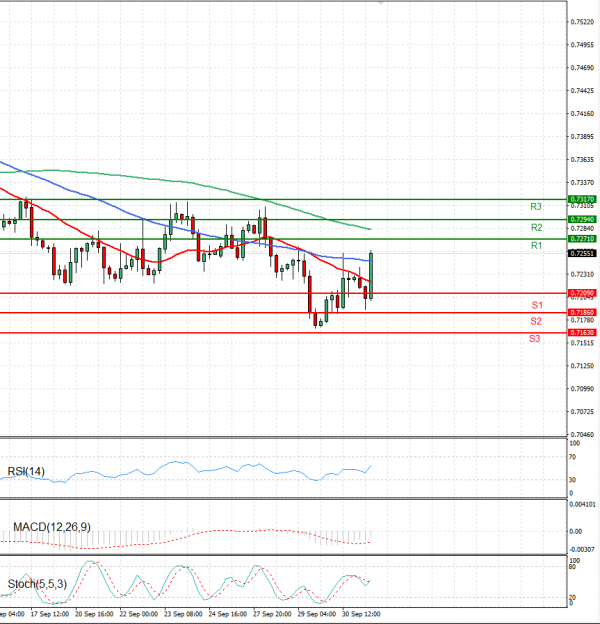Select the latest tall green candlestick

pos(371,276)
